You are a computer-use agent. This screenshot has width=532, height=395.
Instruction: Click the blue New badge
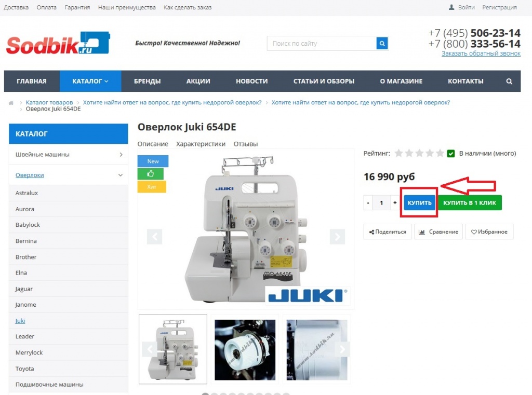tap(153, 161)
